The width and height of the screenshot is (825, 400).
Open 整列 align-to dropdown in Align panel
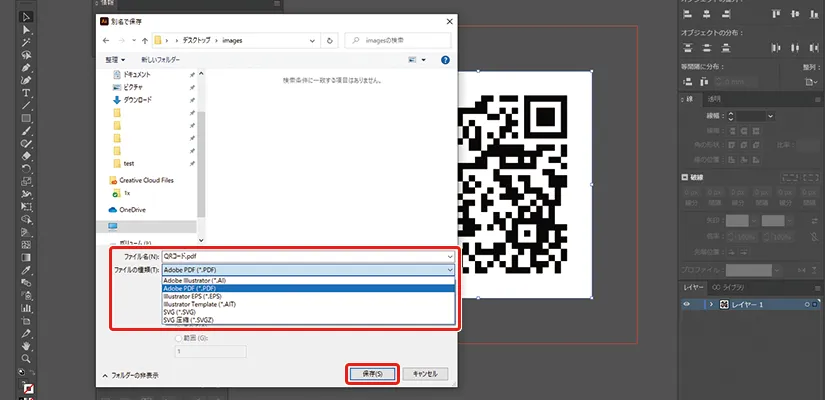811,82
